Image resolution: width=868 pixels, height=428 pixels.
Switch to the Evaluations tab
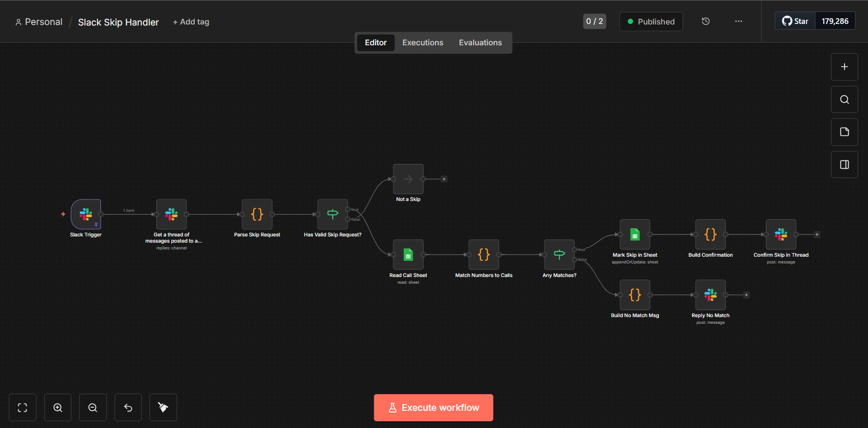coord(480,43)
